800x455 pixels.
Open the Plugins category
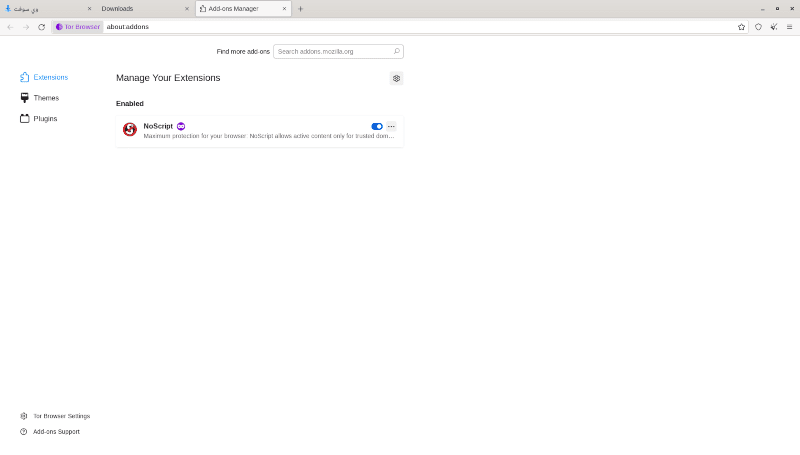click(x=39, y=118)
